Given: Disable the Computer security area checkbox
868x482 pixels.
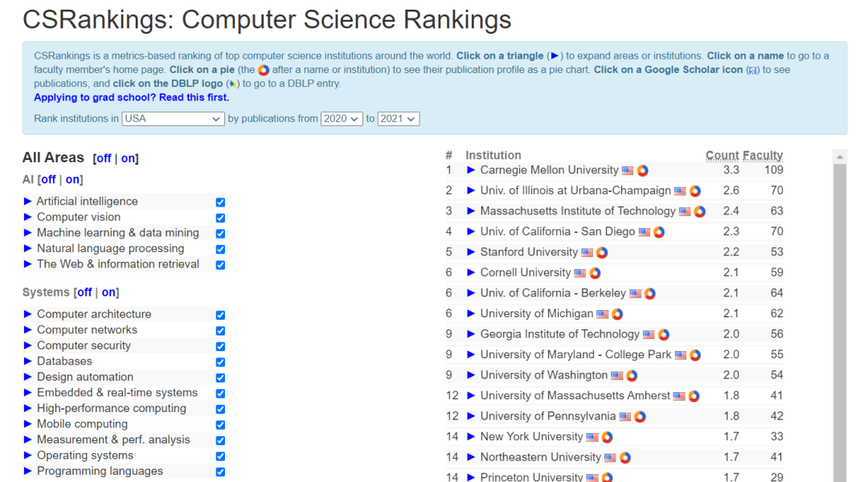Looking at the screenshot, I should (x=220, y=346).
